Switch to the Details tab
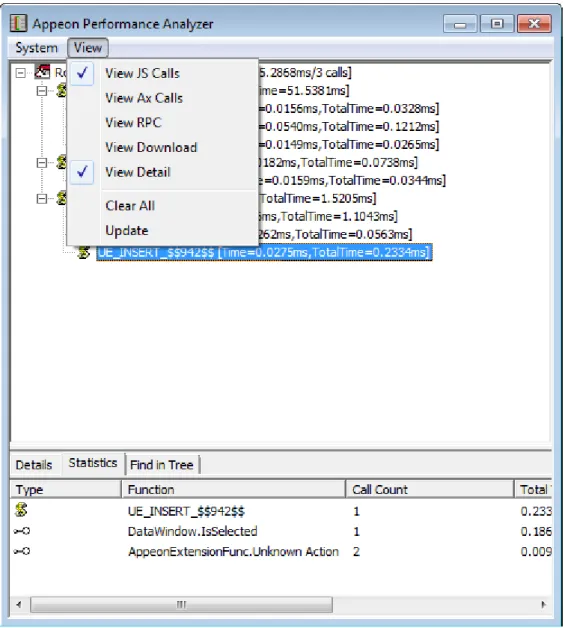Viewport: 565px width, 628px height. pyautogui.click(x=34, y=465)
